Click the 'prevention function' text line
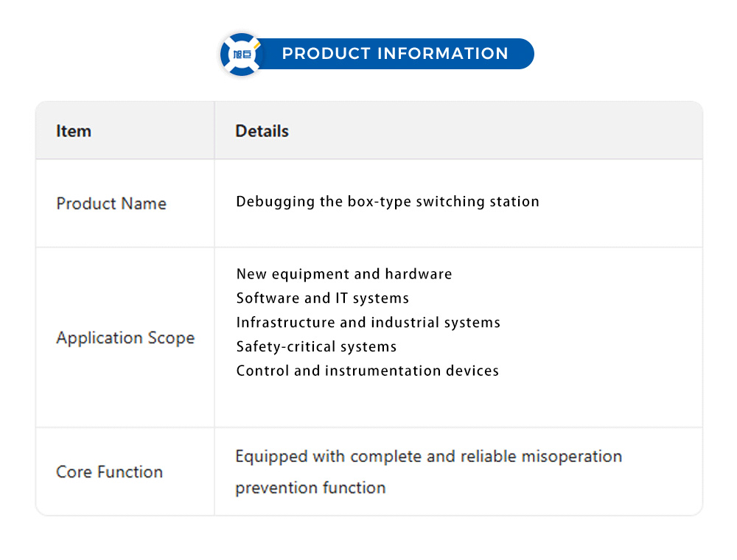This screenshot has width=737, height=560. click(x=310, y=488)
